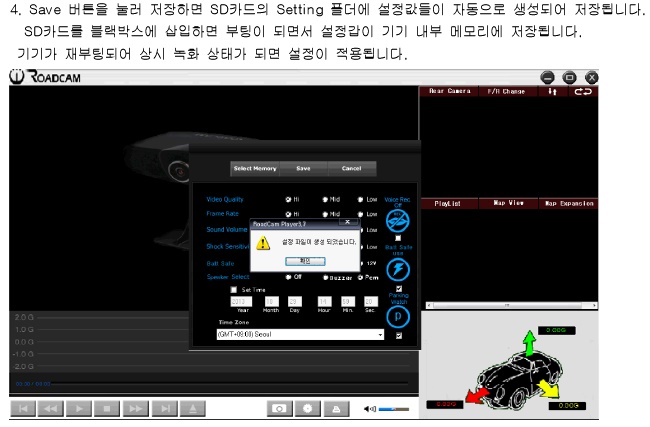Open the PlayList tab
This screenshot has width=650, height=427.
448,204
